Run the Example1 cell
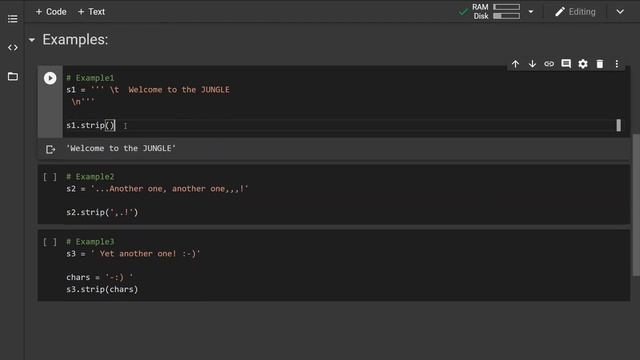Screen dimensions: 640x360 tap(50, 78)
